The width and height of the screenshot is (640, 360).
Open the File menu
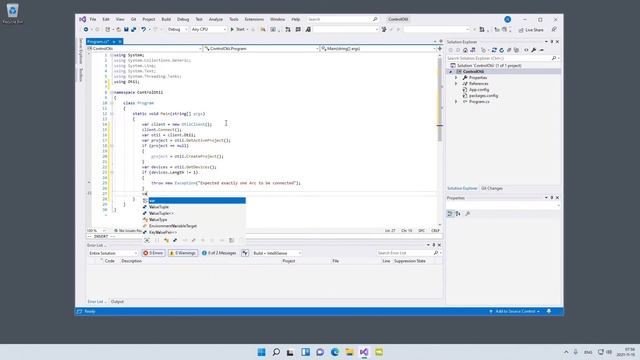point(93,19)
